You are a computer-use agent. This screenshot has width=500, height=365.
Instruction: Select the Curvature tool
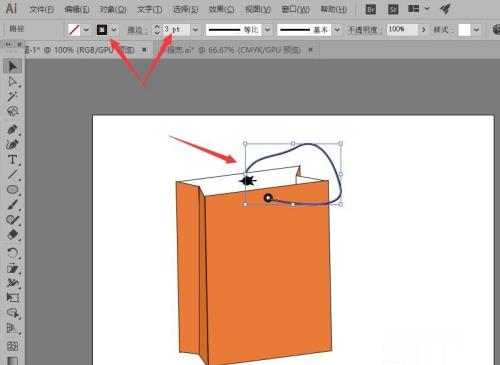[13, 144]
